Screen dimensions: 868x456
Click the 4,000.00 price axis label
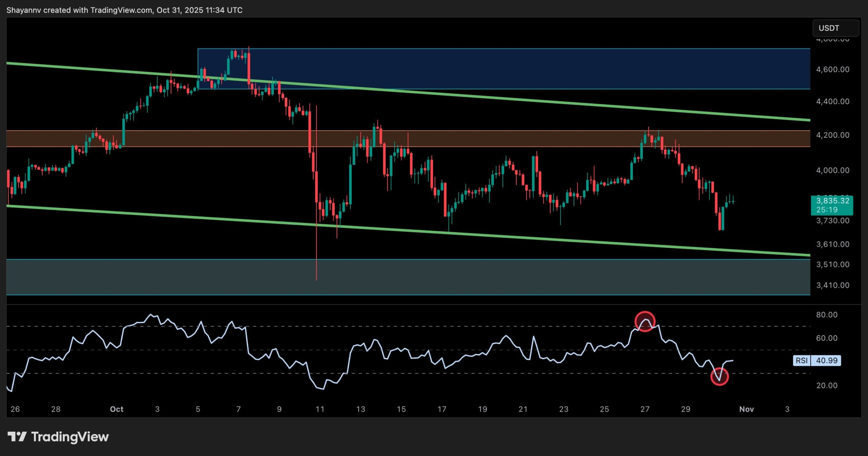point(832,170)
